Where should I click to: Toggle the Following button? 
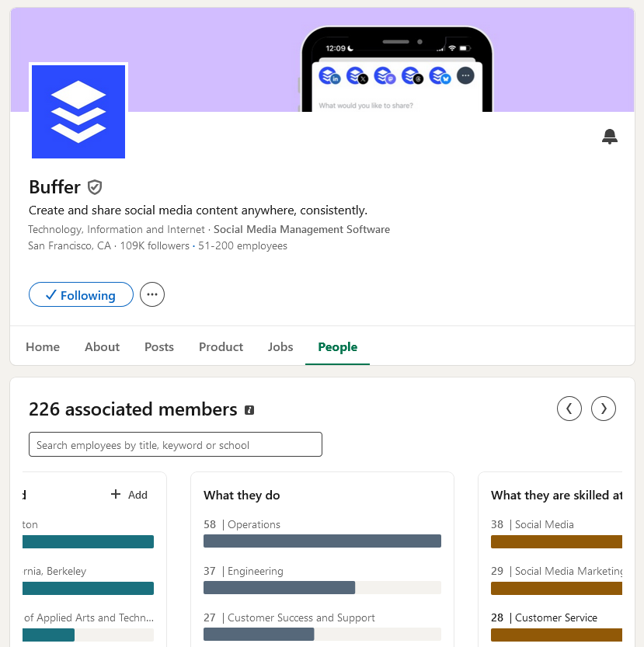click(x=81, y=294)
